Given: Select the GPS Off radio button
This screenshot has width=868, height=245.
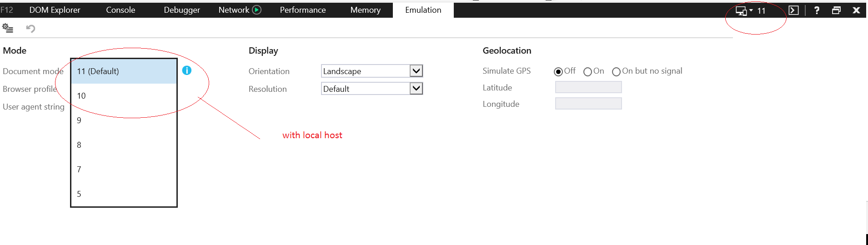Looking at the screenshot, I should point(558,71).
